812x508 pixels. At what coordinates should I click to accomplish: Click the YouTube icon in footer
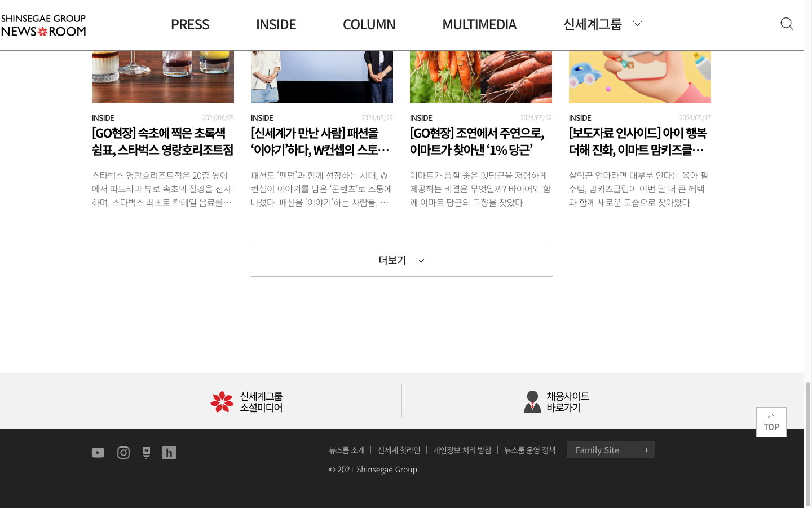98,453
